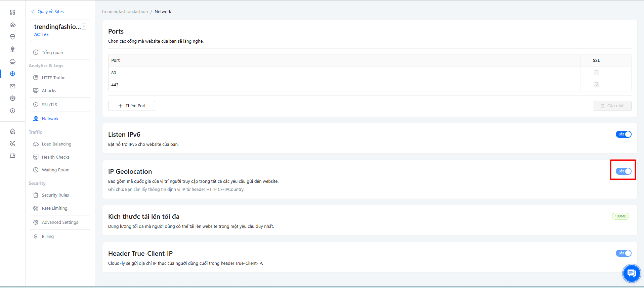Open the cloud upload icon in left rail
This screenshot has width=644, height=288.
coord(12,25)
